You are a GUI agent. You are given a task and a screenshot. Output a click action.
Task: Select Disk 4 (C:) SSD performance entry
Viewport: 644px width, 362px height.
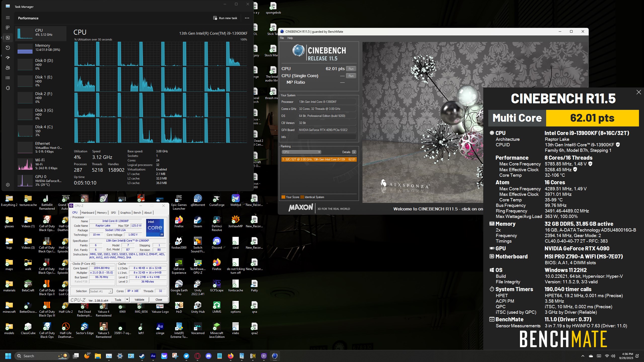[x=41, y=131]
